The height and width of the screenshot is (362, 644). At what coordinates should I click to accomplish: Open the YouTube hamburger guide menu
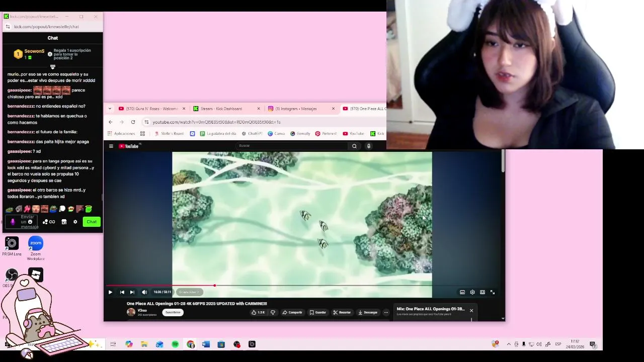[x=111, y=146]
